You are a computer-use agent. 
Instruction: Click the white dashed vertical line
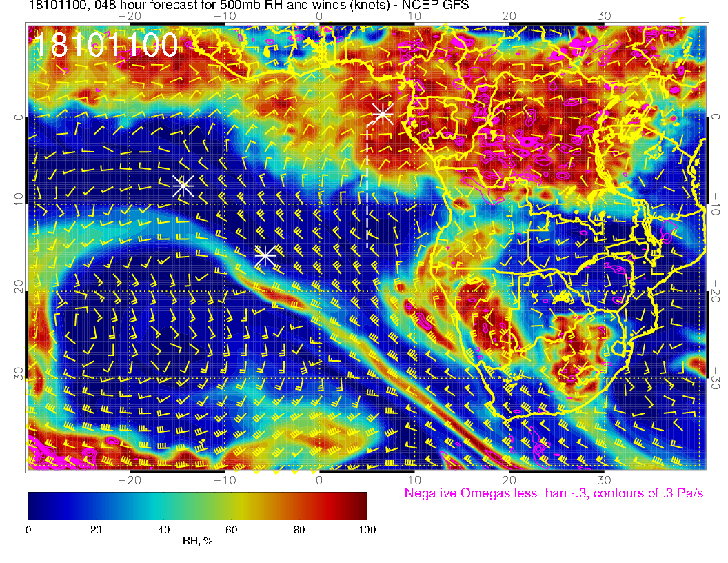pyautogui.click(x=367, y=193)
